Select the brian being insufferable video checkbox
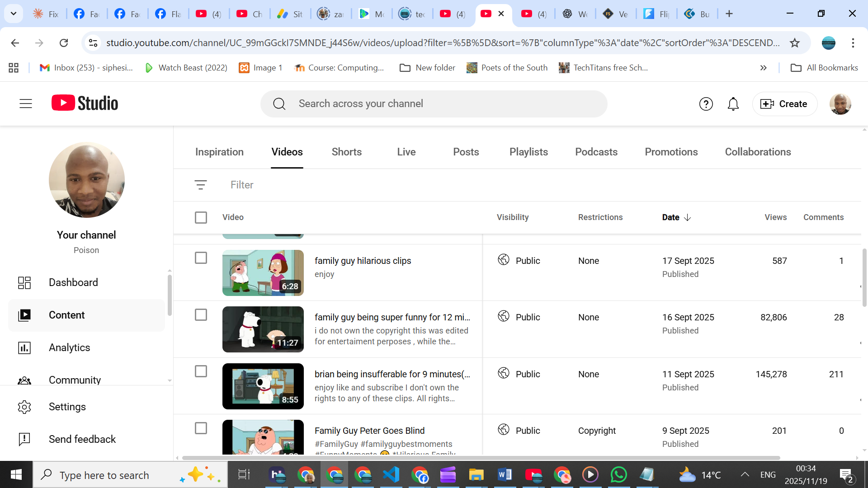 (x=201, y=371)
